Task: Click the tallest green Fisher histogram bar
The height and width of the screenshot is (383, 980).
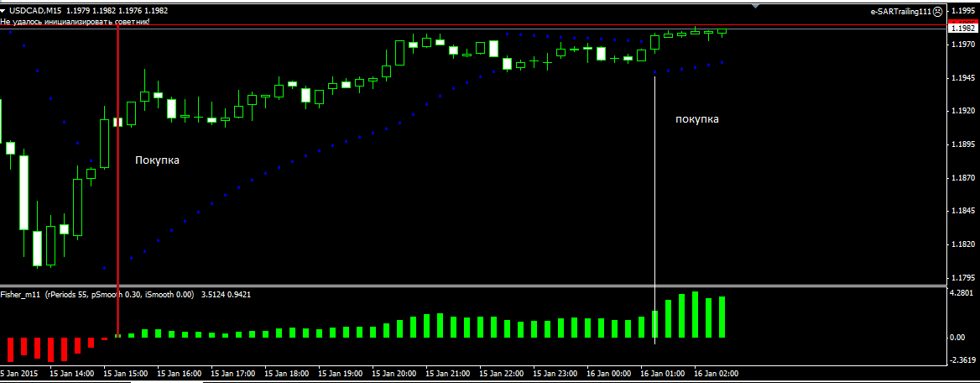Action: [x=695, y=315]
